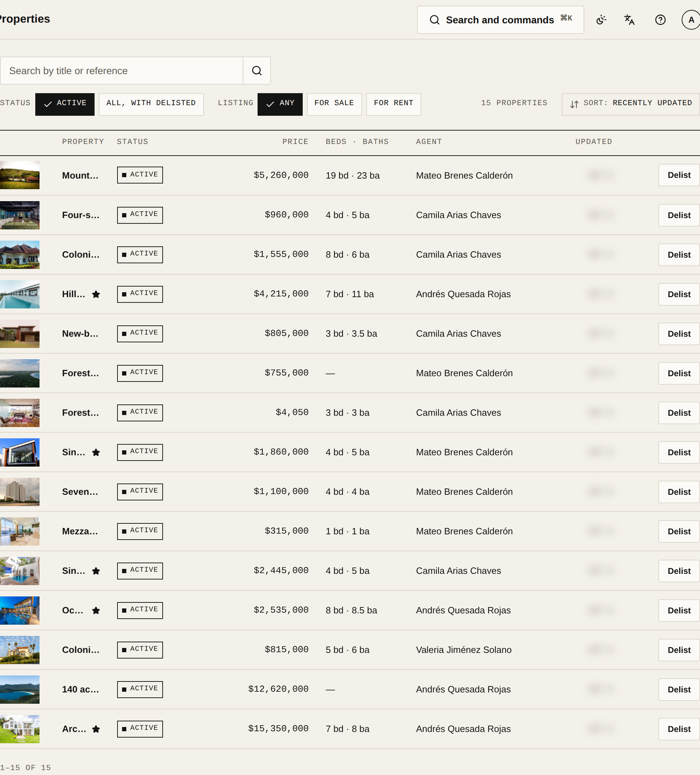
Task: Open the 140 ac… property title
Action: [x=81, y=690]
